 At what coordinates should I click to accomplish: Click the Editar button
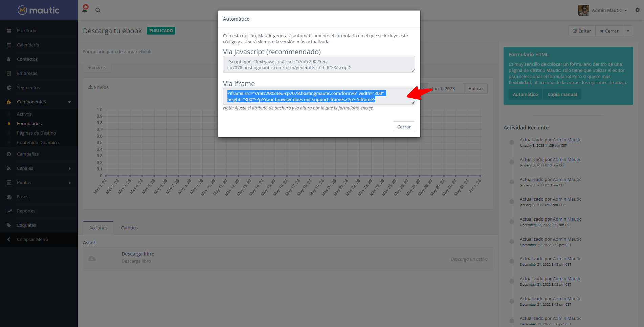[x=582, y=31]
